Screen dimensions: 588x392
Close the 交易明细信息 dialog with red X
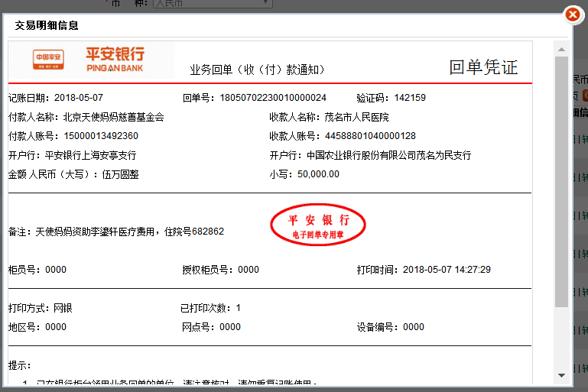point(573,15)
